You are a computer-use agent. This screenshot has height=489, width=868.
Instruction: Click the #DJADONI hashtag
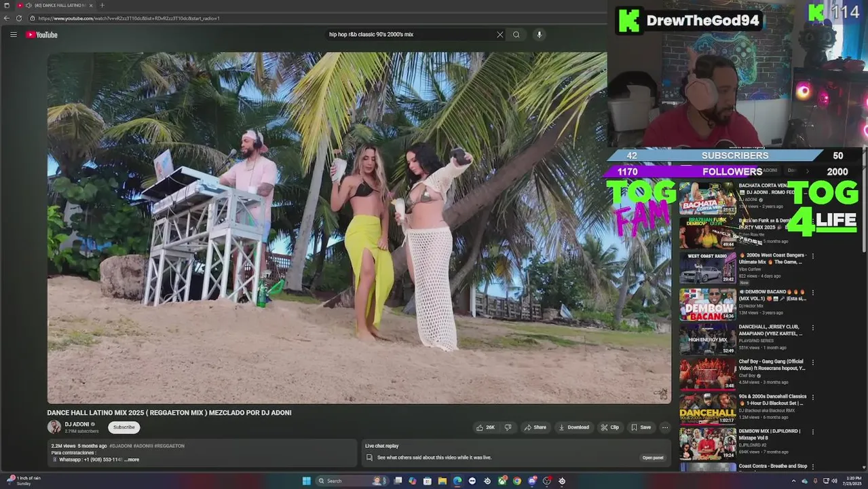tap(120, 446)
